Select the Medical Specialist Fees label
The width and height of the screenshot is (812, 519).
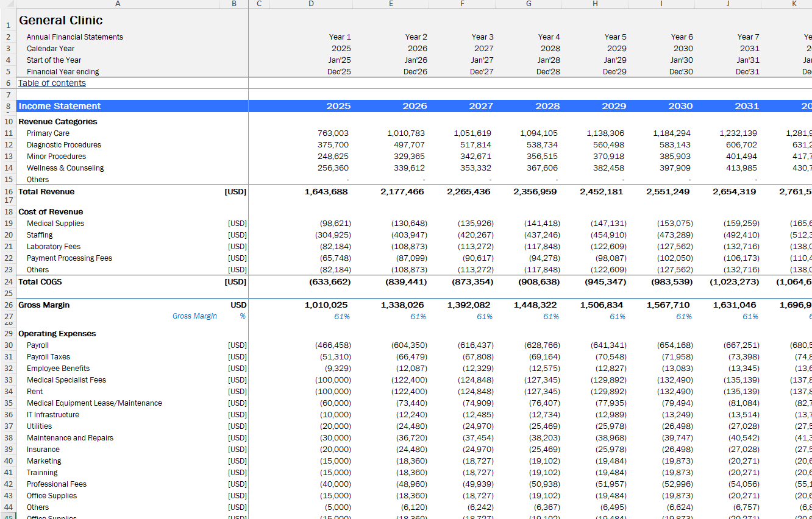click(66, 380)
